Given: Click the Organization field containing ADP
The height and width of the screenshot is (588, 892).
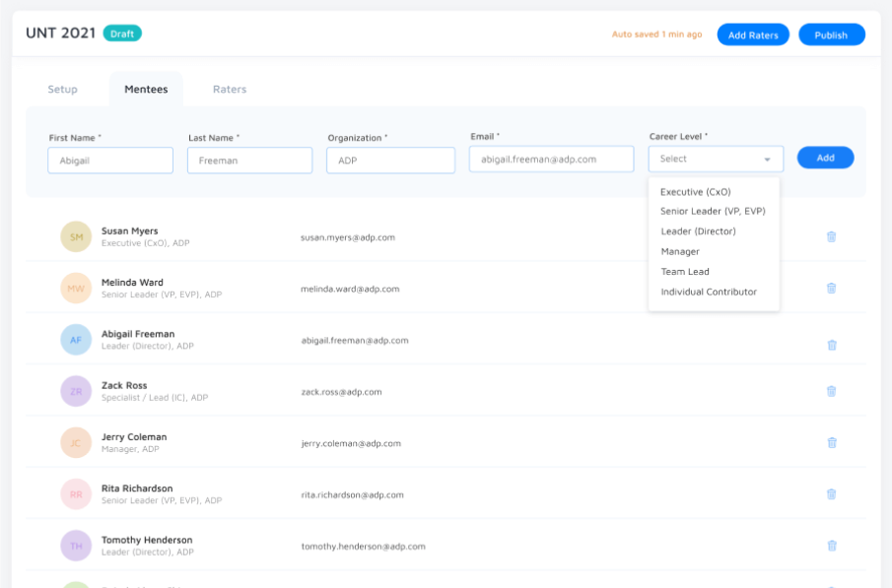Looking at the screenshot, I should (x=390, y=160).
